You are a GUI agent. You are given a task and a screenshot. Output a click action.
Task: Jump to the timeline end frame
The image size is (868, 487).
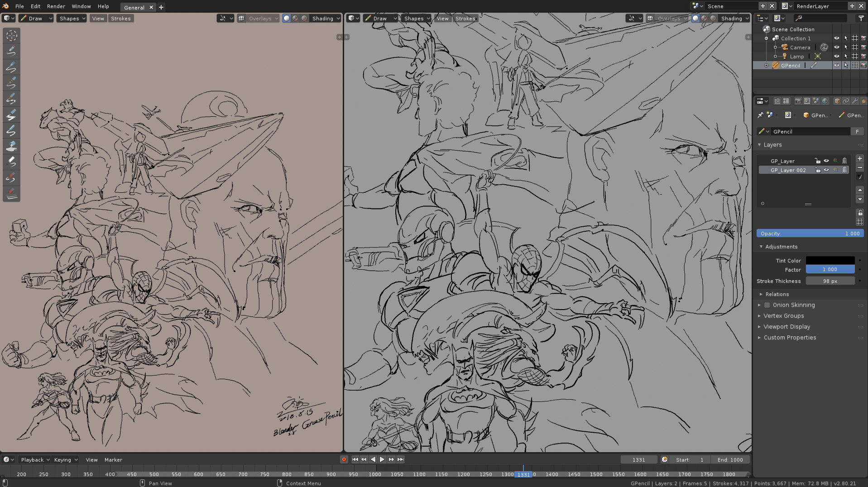click(400, 459)
